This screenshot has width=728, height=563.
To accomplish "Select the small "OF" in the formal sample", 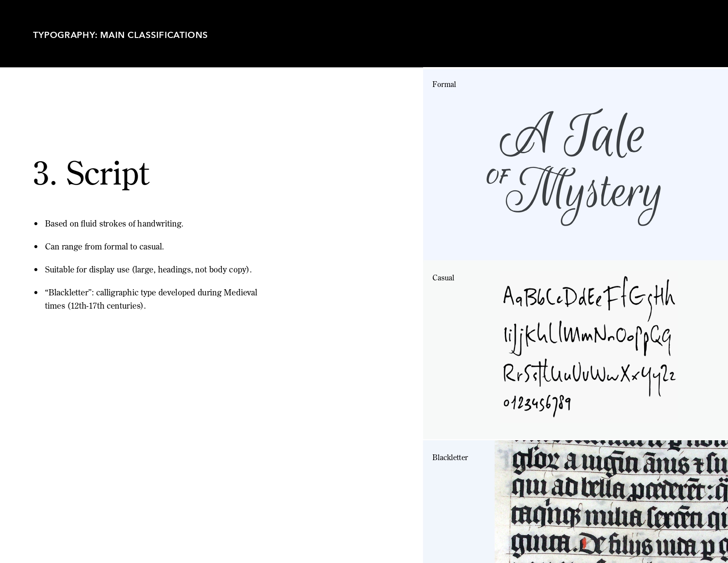I will tap(498, 177).
